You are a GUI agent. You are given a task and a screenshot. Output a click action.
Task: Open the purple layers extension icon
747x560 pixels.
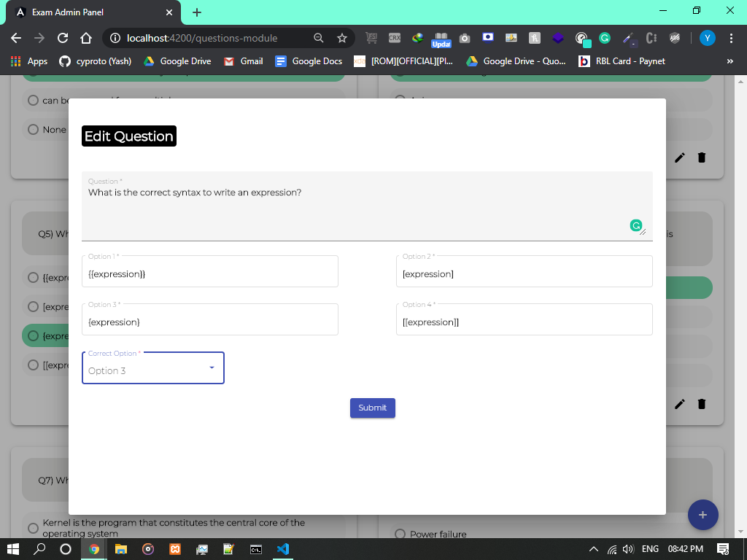[x=558, y=38]
